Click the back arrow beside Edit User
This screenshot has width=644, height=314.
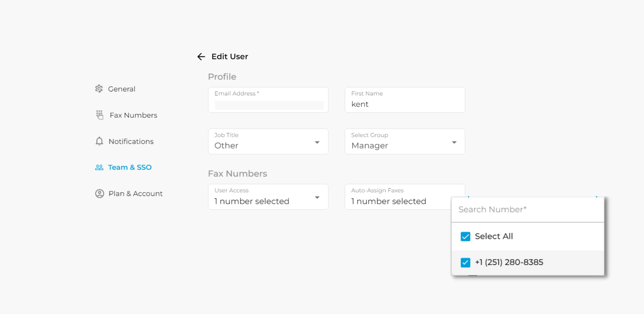[x=201, y=57]
